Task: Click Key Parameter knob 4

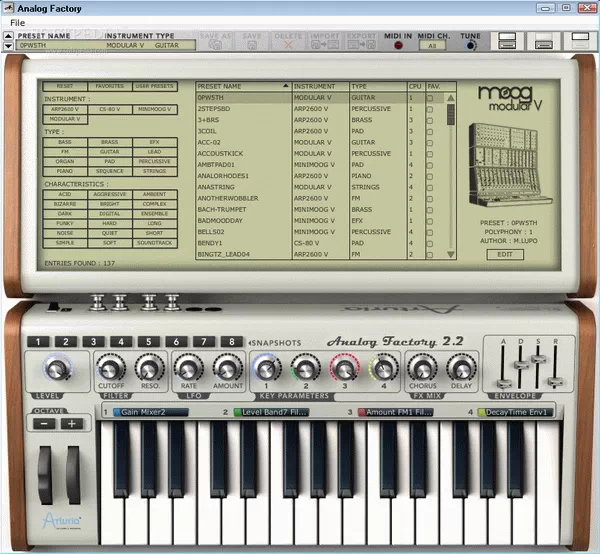Action: pyautogui.click(x=384, y=368)
